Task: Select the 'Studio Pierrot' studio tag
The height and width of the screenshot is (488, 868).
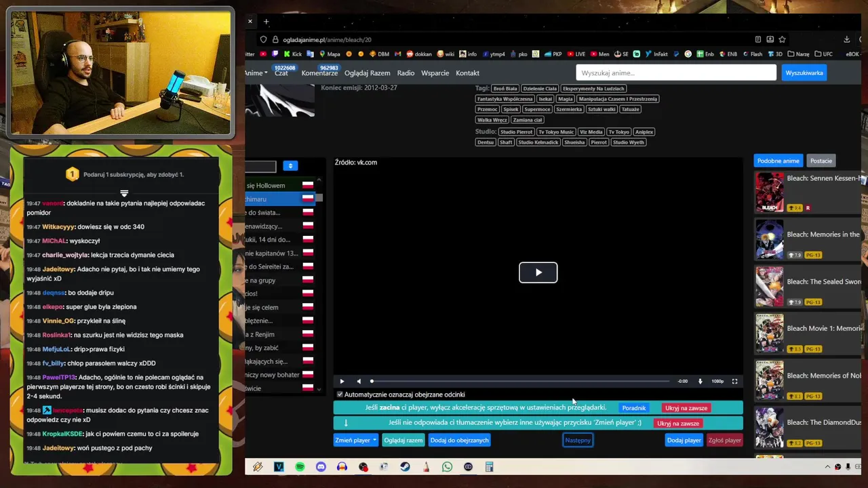Action: click(516, 132)
